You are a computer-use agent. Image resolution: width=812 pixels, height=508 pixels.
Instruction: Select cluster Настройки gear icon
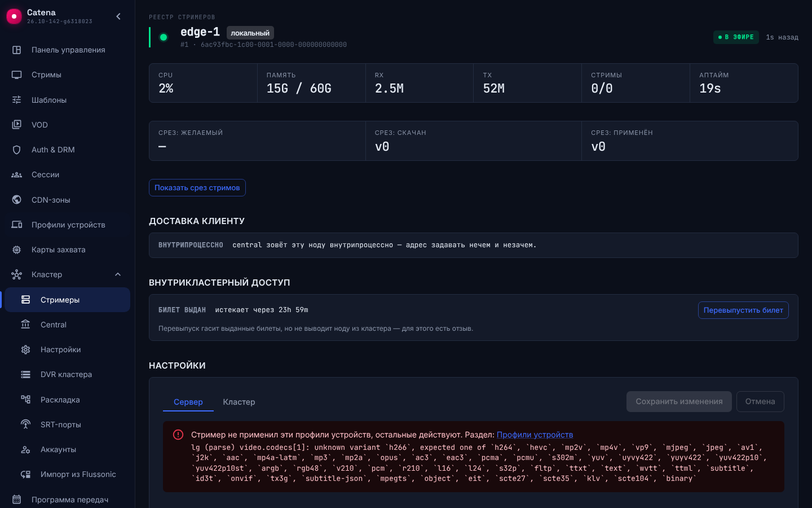tap(26, 349)
